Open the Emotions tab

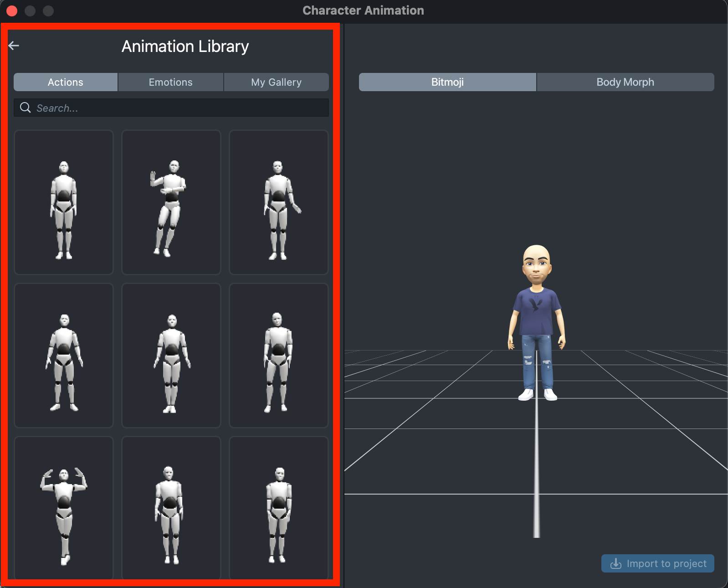171,82
